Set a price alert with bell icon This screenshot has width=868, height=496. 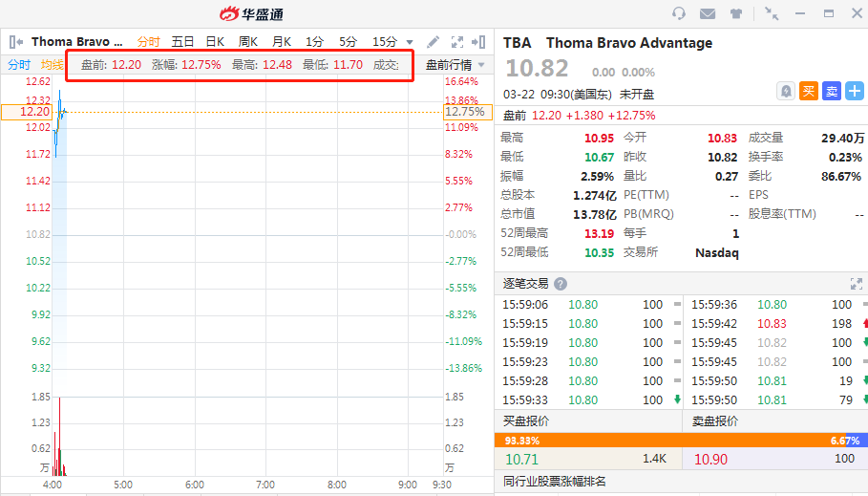click(x=786, y=91)
